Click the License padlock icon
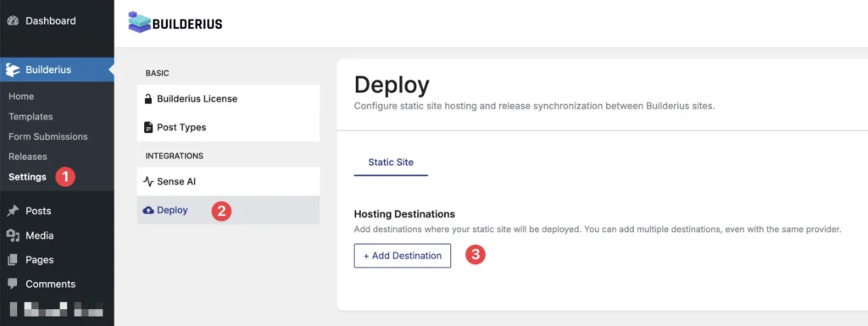868x326 pixels. [147, 99]
